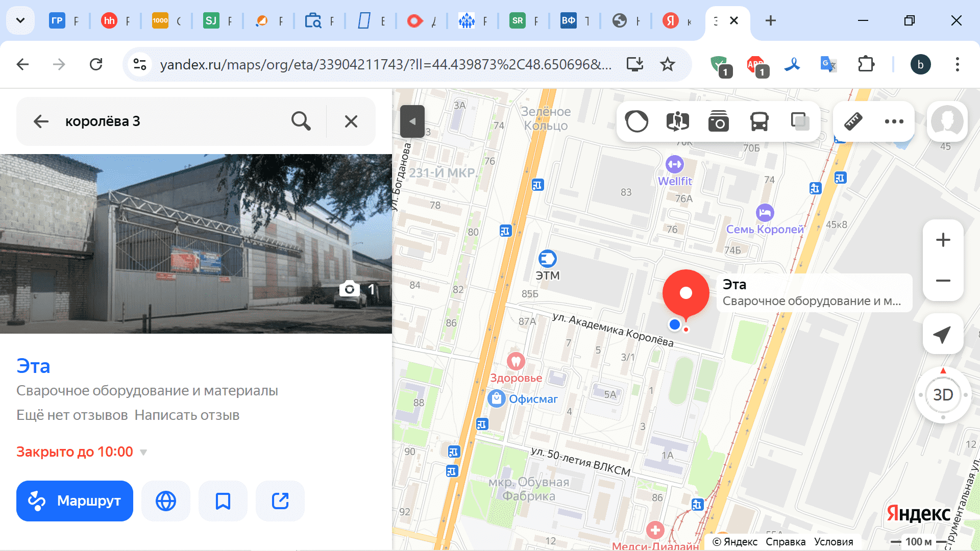This screenshot has height=551, width=980.
Task: Switch to the hh tab
Action: (115, 20)
